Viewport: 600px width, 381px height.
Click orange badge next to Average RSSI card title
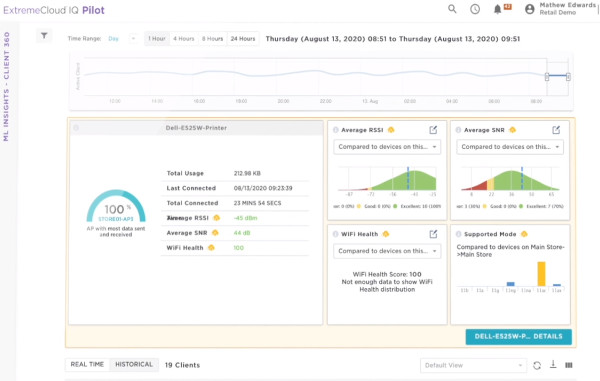391,130
